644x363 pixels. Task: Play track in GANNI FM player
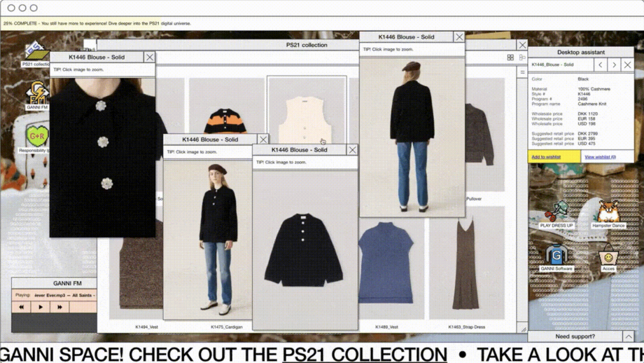[41, 307]
